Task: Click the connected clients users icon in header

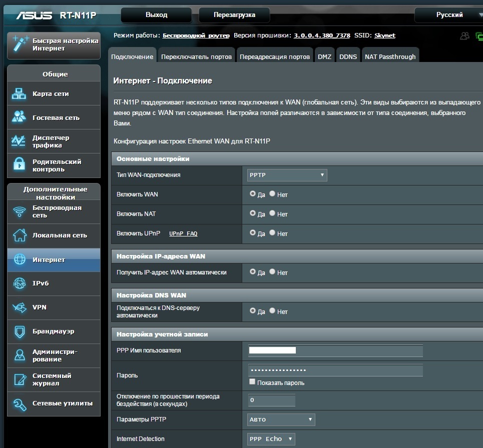Action: pos(464,36)
